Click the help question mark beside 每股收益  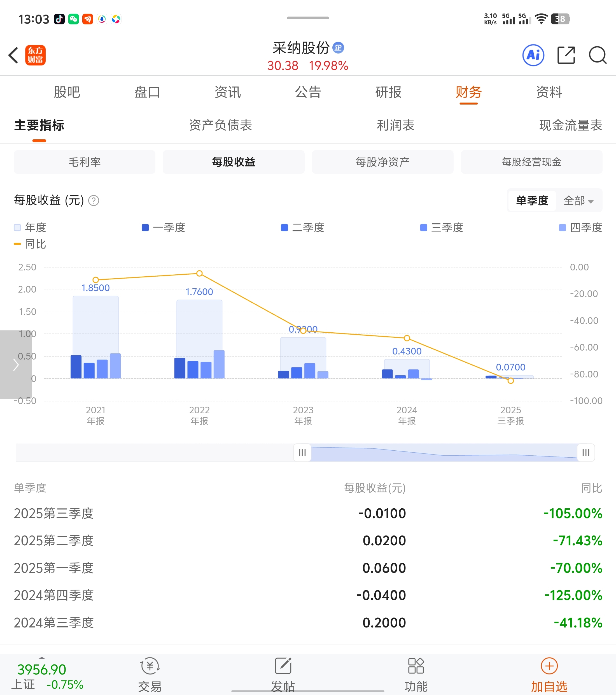[94, 201]
